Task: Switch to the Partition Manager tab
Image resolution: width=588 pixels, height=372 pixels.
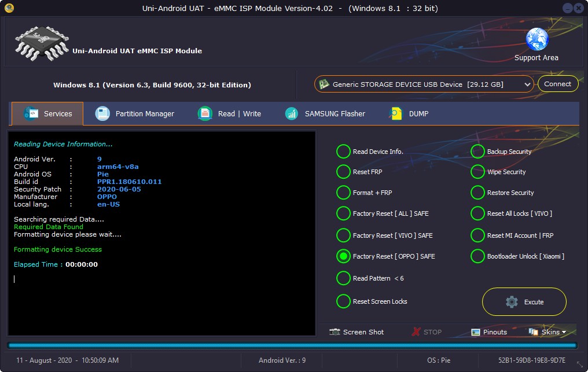Action: pyautogui.click(x=135, y=114)
